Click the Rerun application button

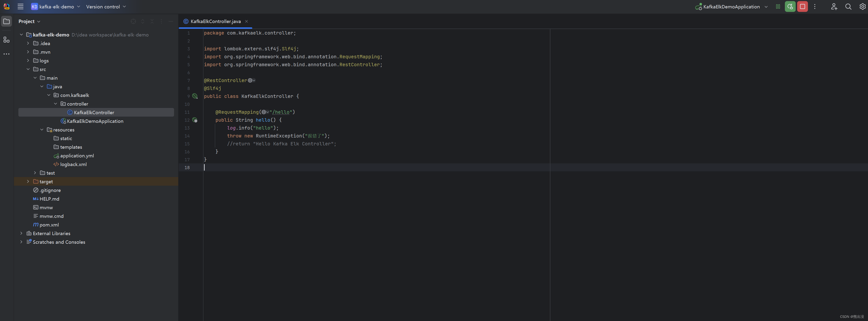790,6
